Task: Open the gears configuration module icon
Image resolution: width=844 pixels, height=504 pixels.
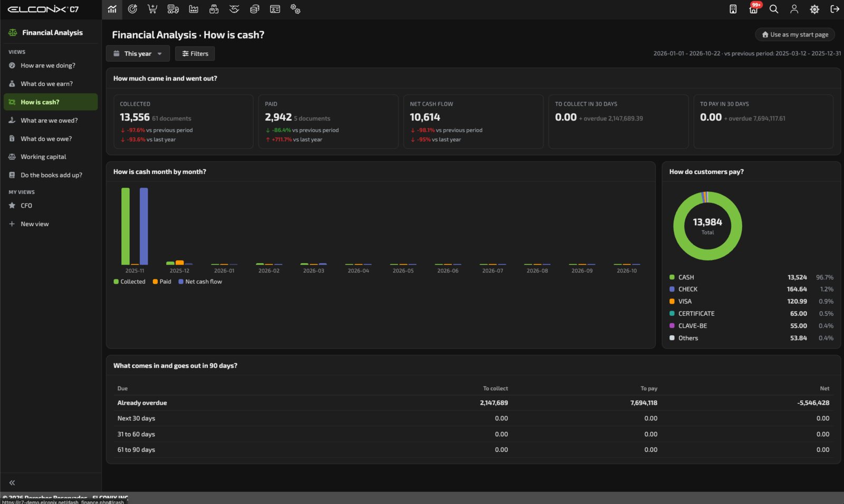Action: (x=295, y=9)
